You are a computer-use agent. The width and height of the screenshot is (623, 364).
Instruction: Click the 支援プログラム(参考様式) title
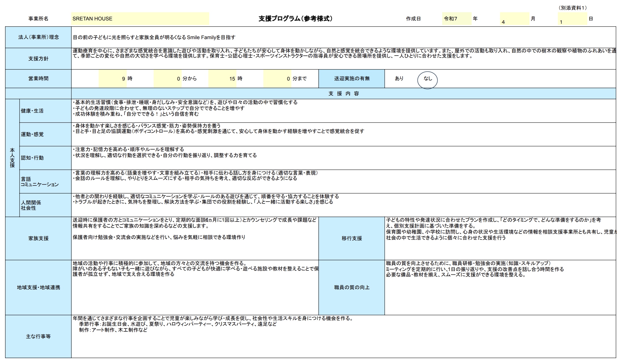(296, 19)
